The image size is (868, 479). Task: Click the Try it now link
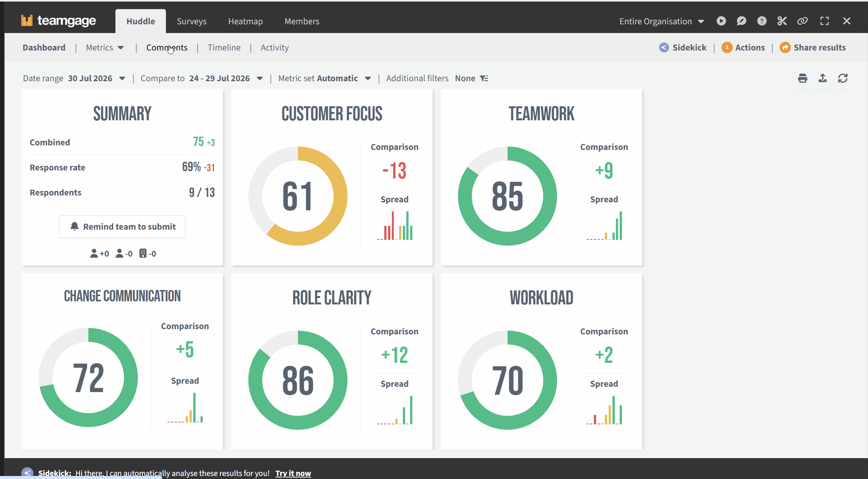pyautogui.click(x=293, y=473)
